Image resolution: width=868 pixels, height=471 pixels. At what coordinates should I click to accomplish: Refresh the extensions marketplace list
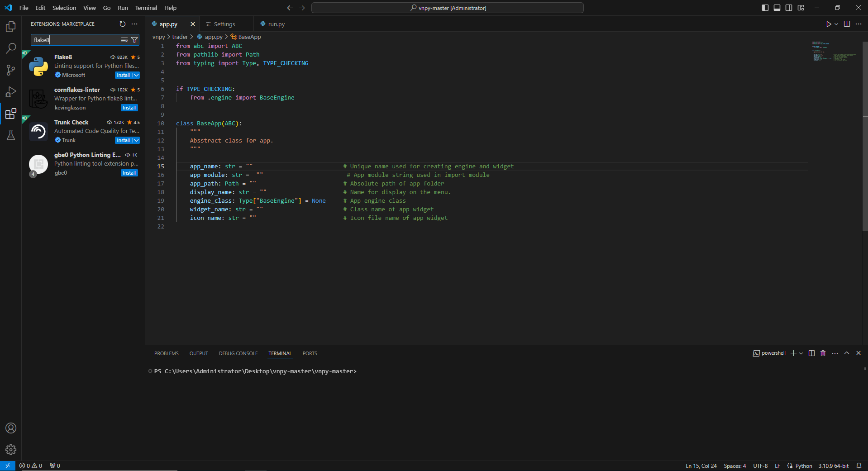coord(122,24)
